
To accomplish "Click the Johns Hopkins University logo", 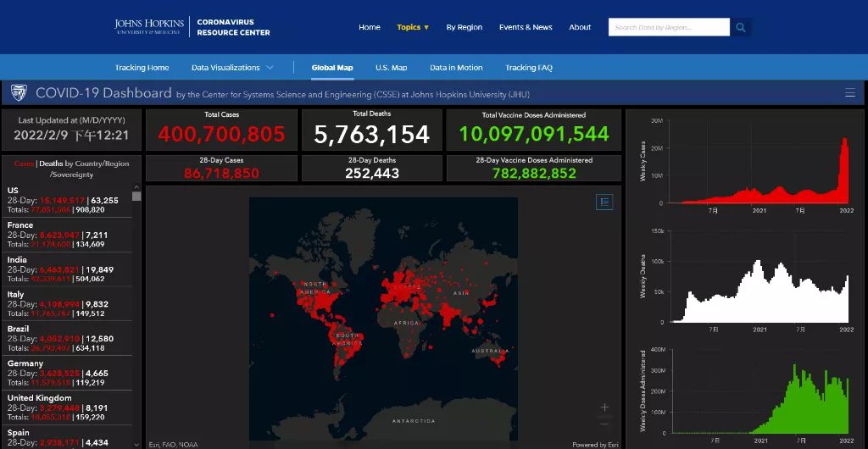I will click(148, 26).
